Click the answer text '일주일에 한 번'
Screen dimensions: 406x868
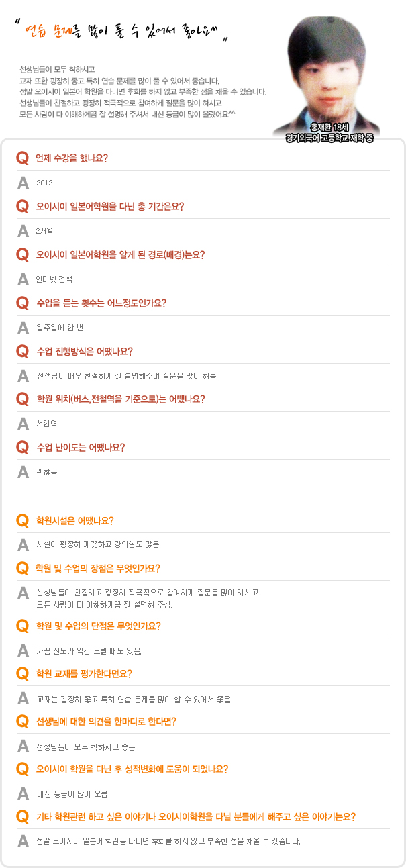coord(60,327)
